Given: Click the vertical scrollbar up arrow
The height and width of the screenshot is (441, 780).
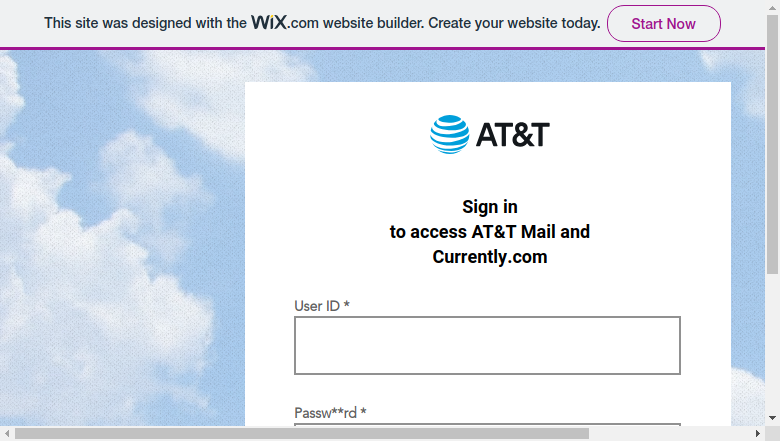Looking at the screenshot, I should (x=773, y=7).
